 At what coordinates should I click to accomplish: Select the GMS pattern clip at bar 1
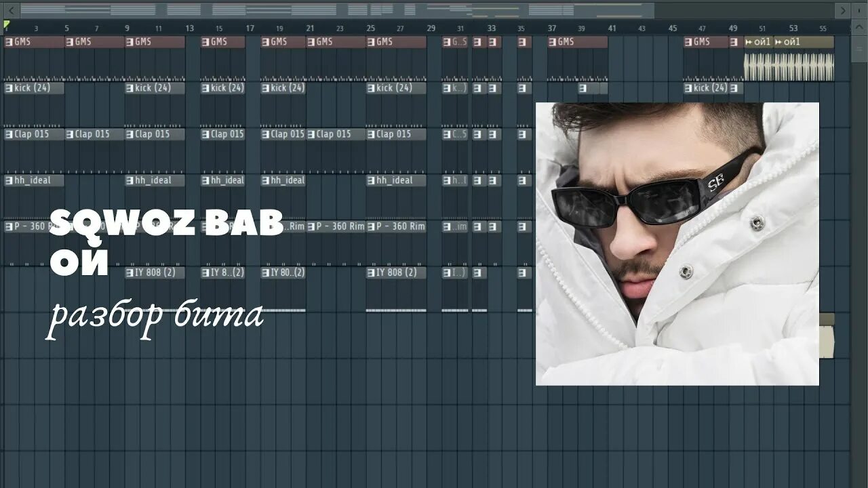point(34,42)
